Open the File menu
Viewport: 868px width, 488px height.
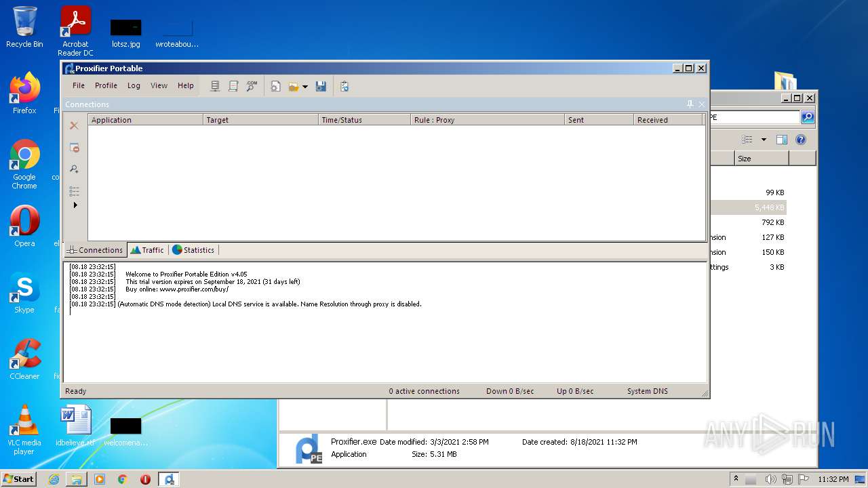point(79,85)
